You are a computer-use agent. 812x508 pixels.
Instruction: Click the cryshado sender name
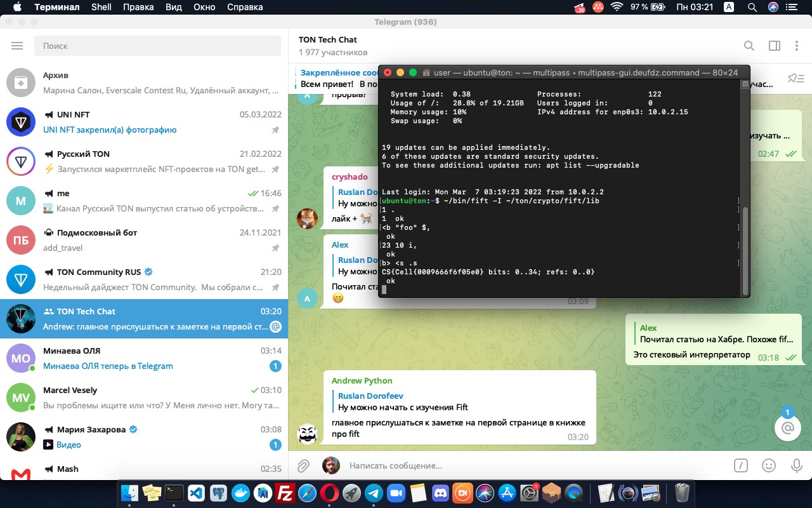point(350,177)
